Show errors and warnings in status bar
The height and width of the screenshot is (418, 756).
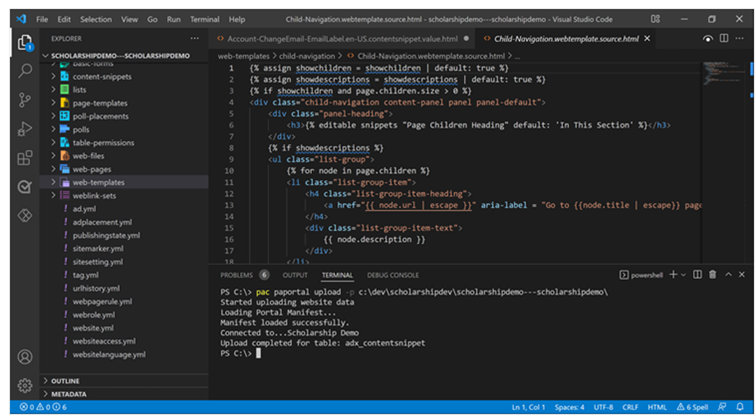point(43,407)
